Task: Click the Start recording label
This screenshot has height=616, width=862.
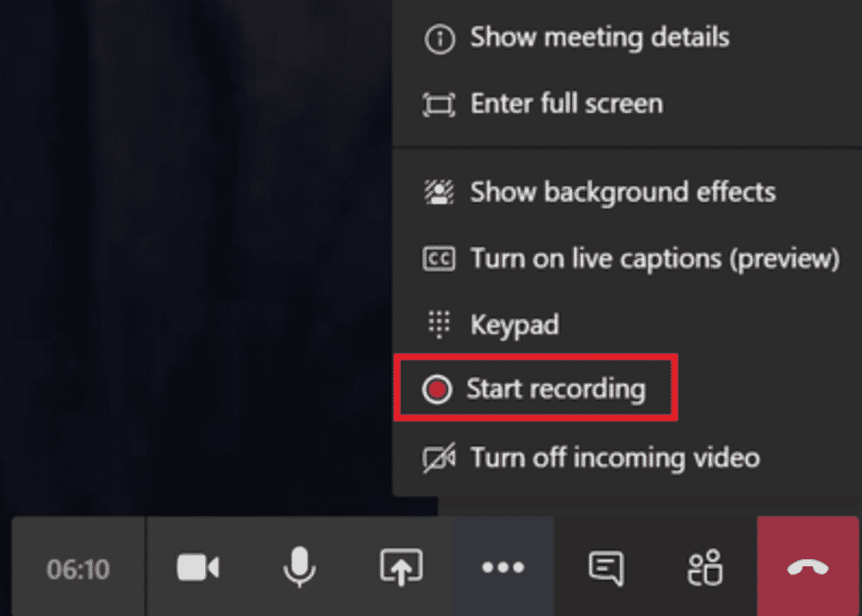Action: 555,389
